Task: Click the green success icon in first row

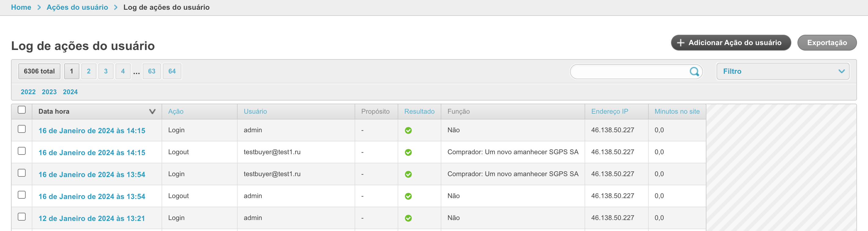Action: point(408,130)
